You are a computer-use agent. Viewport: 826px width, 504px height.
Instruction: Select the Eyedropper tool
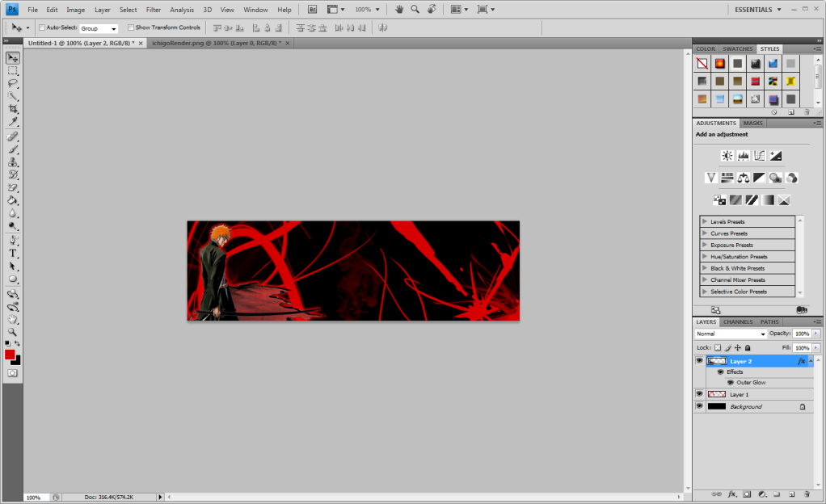pyautogui.click(x=13, y=122)
